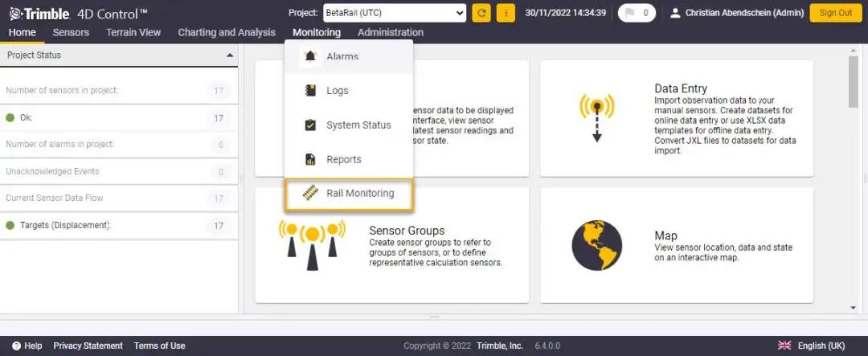
Task: Click the Project Status panel title
Action: point(35,55)
